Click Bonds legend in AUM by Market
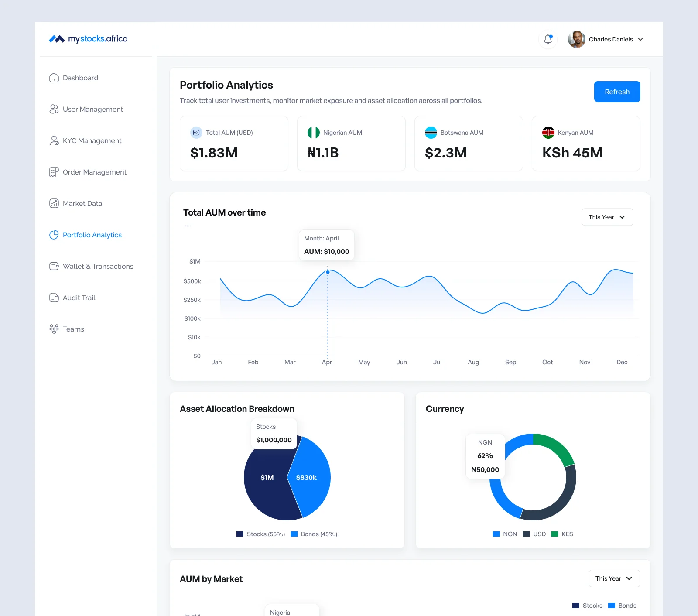Screen dimensions: 698x616 pos(622,606)
